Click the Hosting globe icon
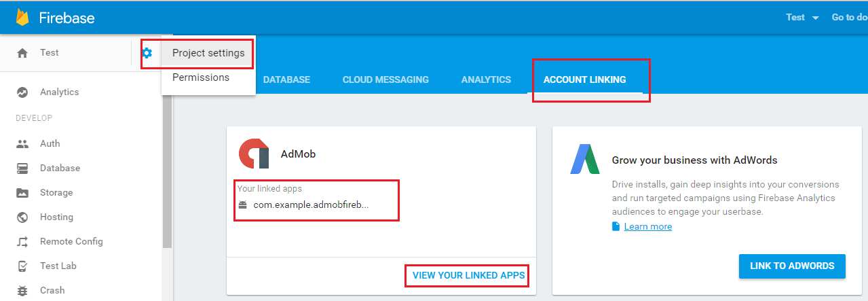868x301 pixels. tap(22, 217)
